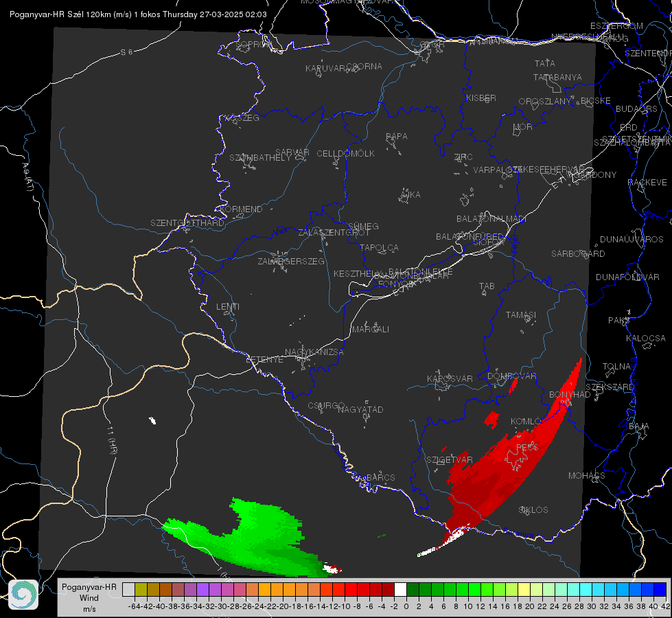Click the white zero-value legend swatch
The width and height of the screenshot is (672, 618).
point(400,590)
